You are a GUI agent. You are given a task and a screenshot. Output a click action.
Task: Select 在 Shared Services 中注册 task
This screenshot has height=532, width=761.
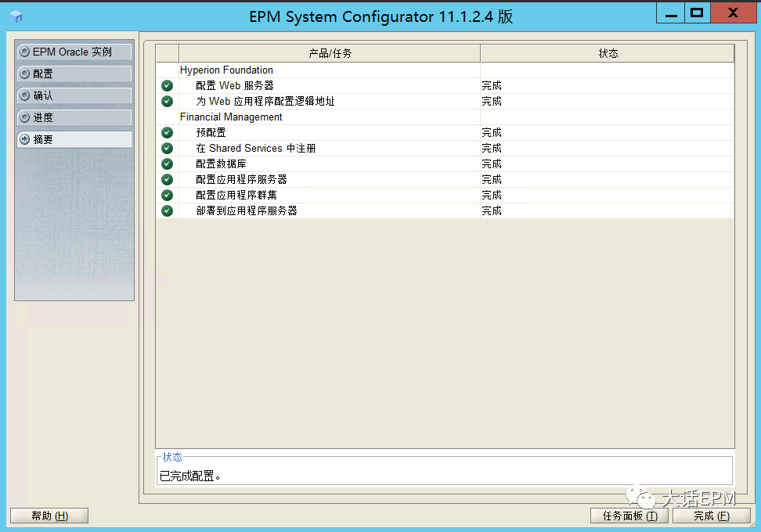coord(445,148)
